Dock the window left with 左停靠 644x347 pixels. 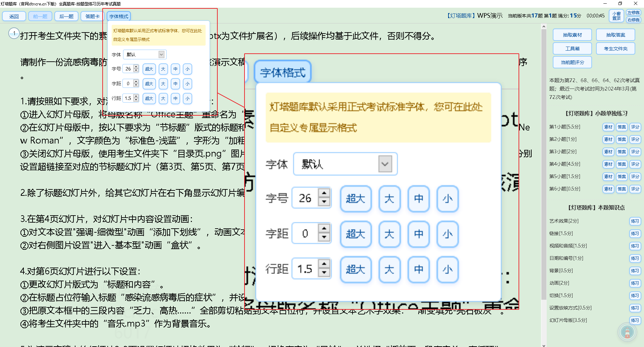[634, 13]
